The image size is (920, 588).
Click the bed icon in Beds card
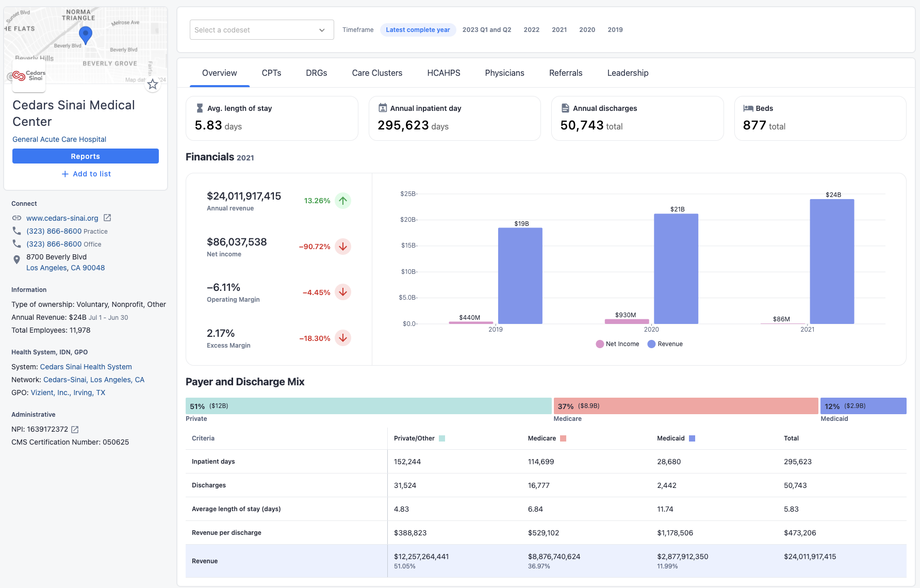pos(748,108)
